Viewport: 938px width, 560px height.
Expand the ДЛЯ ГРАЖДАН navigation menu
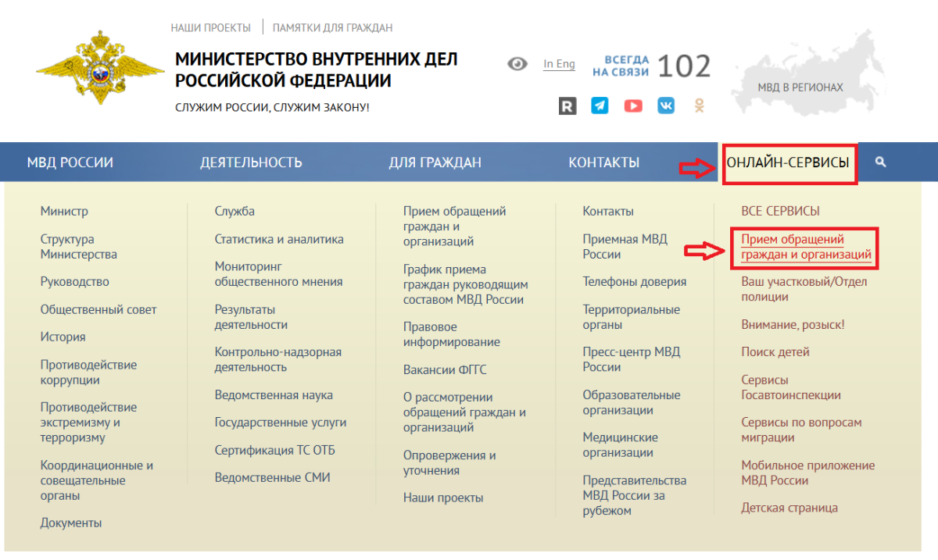pyautogui.click(x=435, y=162)
